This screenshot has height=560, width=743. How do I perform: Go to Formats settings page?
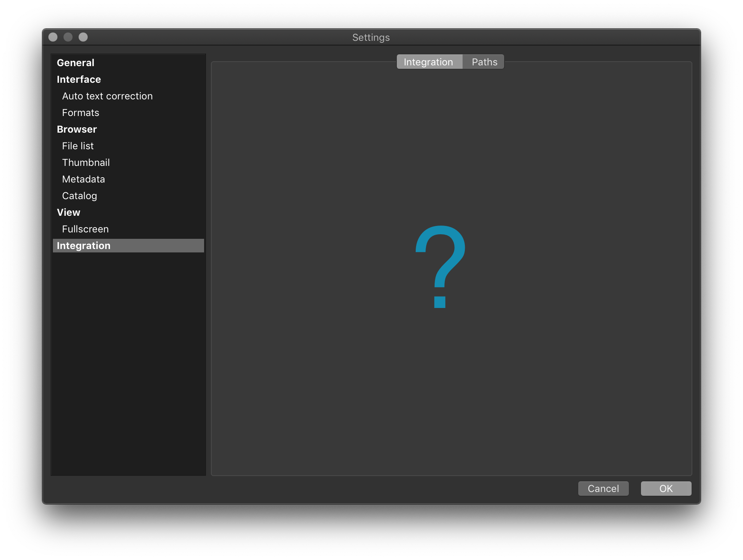[x=80, y=113]
